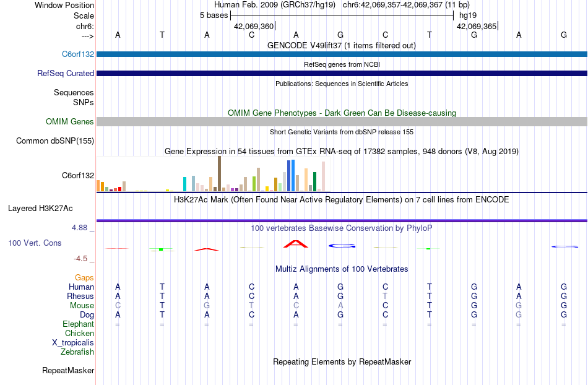Click the Common dbSNP(155) track label
This screenshot has width=588, height=385.
click(x=55, y=141)
